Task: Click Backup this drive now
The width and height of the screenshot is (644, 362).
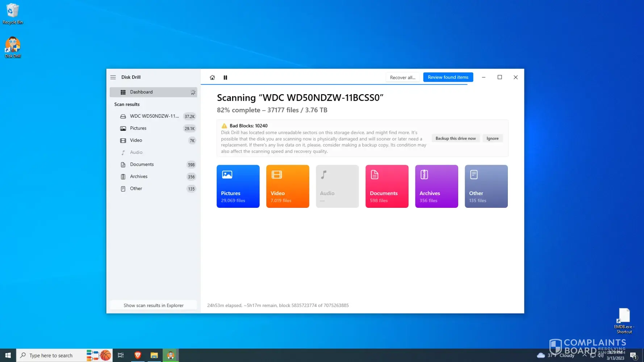Action: [455, 138]
